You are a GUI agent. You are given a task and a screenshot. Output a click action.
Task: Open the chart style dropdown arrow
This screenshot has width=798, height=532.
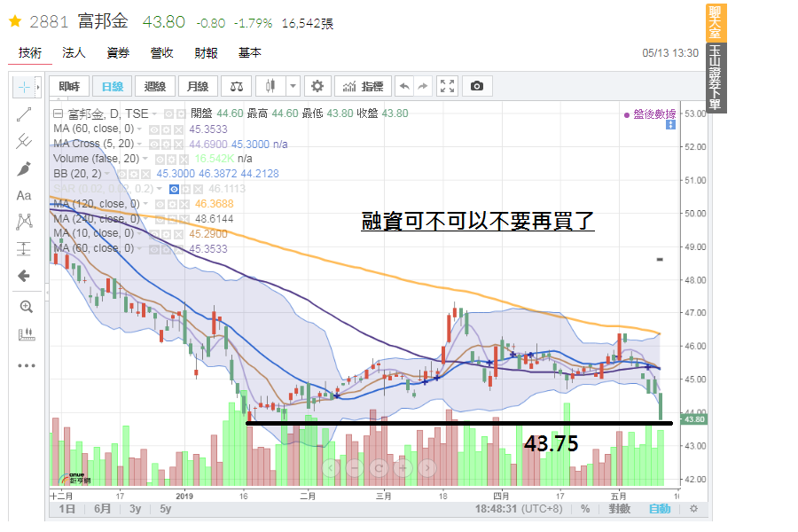tap(293, 86)
